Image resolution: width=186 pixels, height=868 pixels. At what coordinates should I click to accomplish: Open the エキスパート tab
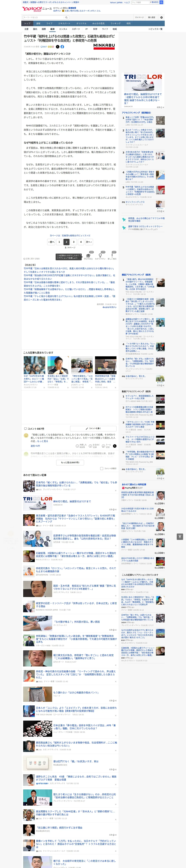64,24
